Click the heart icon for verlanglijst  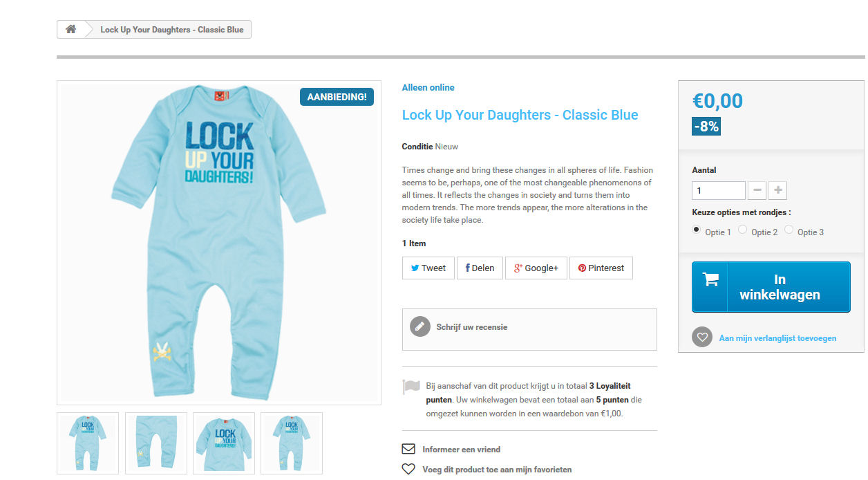coord(702,338)
